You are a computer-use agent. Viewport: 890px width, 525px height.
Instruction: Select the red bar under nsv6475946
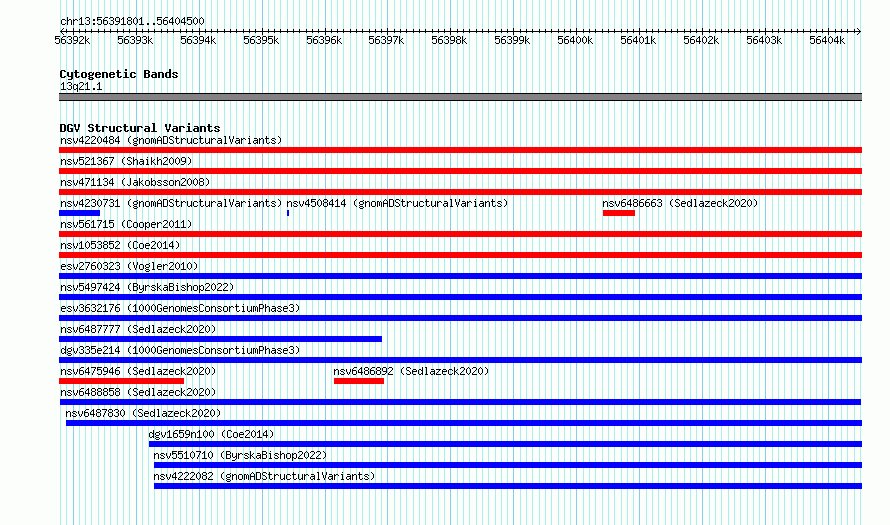pos(121,381)
